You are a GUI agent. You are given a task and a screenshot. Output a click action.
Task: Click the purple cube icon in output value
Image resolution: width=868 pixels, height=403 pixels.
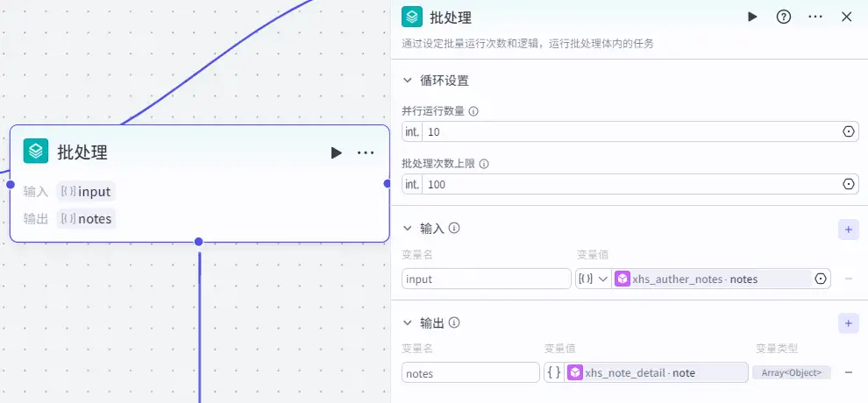coord(576,372)
